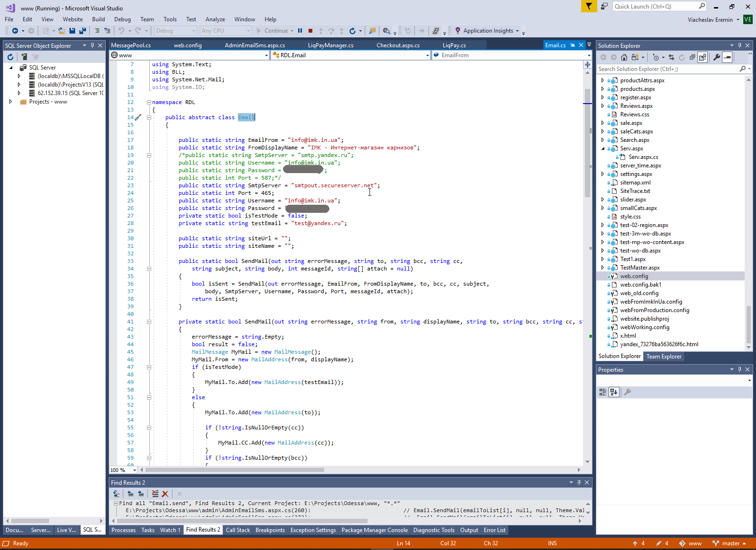Viewport: 756px width, 550px height.
Task: Toggle alphabetical sorting in Properties panel
Action: pyautogui.click(x=613, y=392)
